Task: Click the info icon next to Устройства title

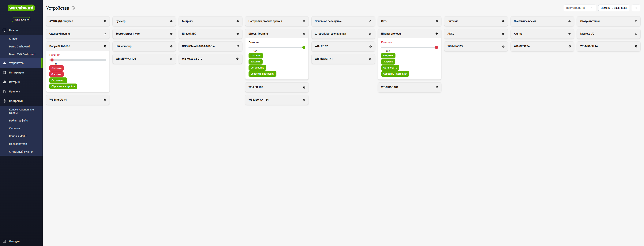Action: point(73,8)
